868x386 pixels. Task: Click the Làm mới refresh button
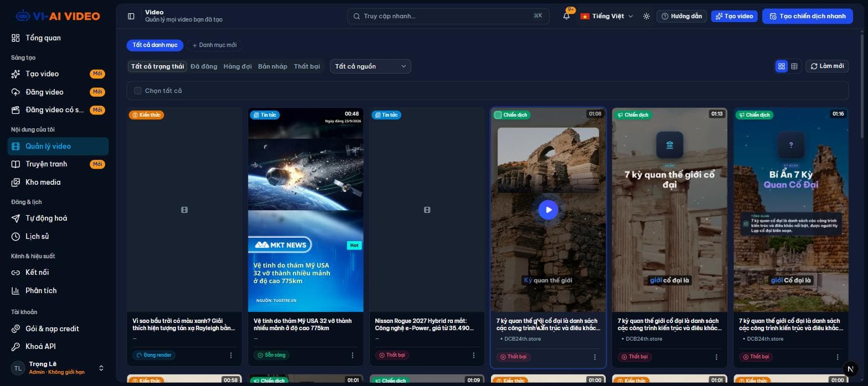click(x=827, y=66)
